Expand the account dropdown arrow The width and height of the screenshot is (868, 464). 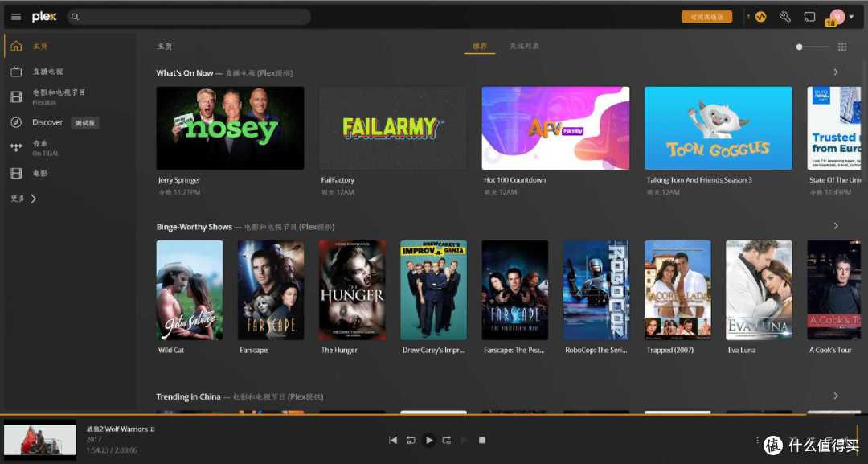[x=851, y=17]
